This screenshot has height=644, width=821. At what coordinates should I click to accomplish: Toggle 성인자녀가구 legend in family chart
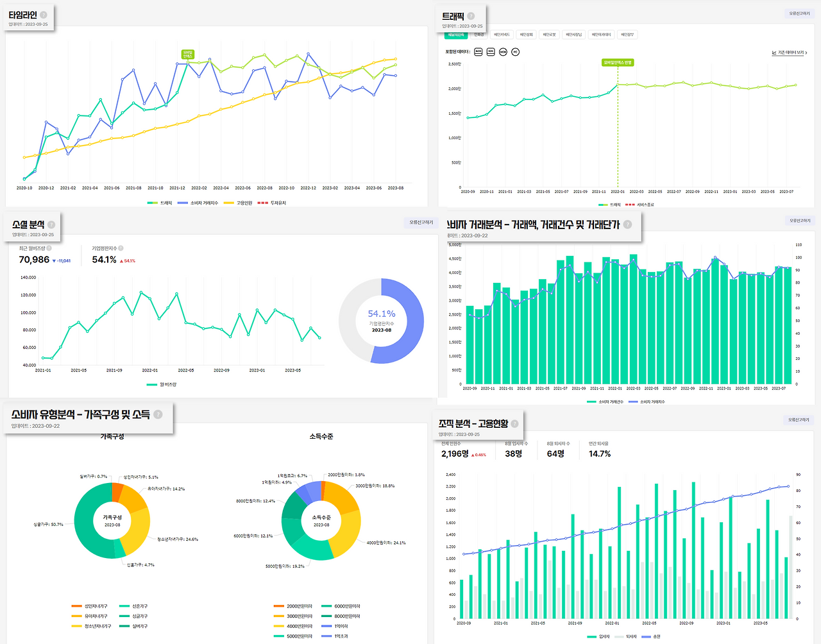point(90,606)
